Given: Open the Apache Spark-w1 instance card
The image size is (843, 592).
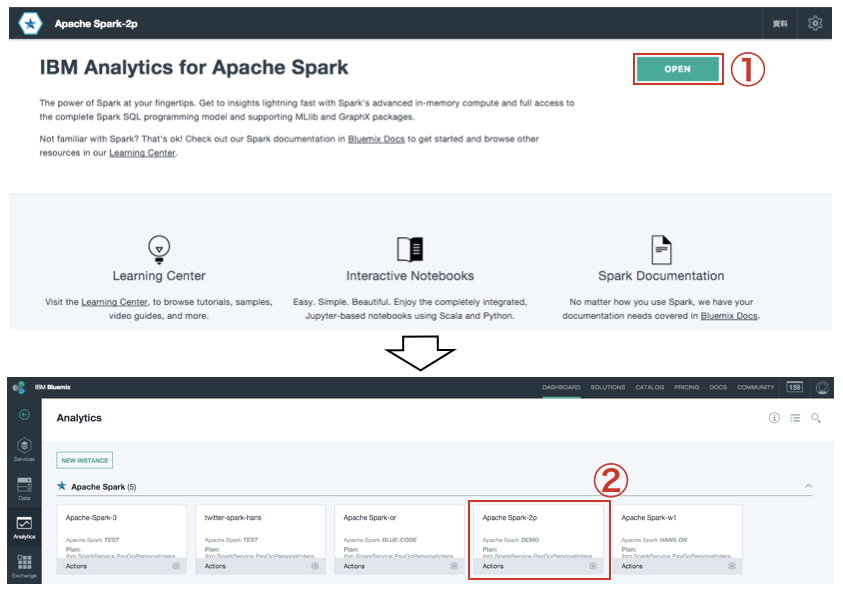Looking at the screenshot, I should pyautogui.click(x=677, y=539).
